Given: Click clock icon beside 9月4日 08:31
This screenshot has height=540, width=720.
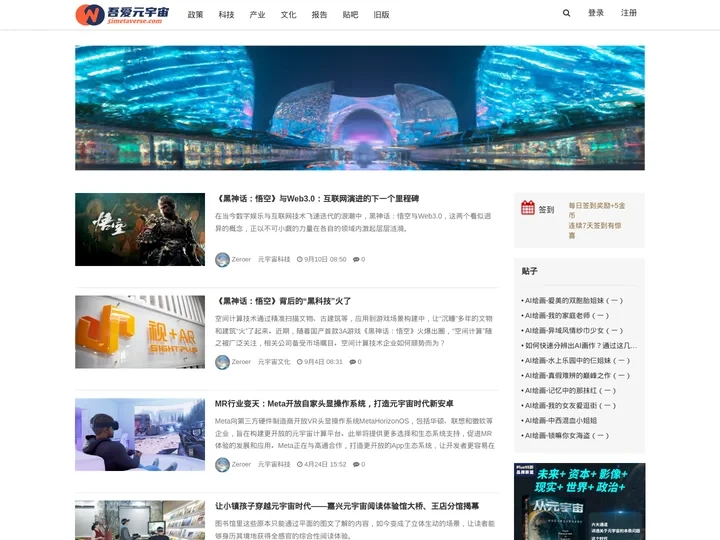Looking at the screenshot, I should (299, 362).
